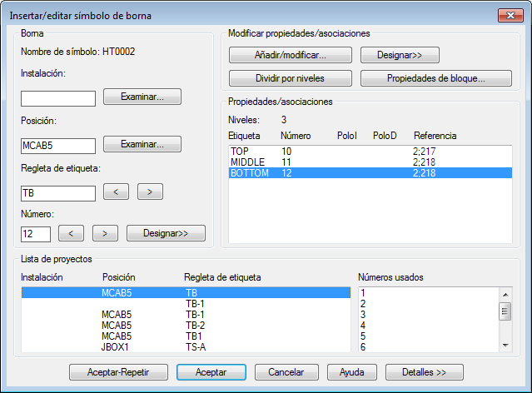Select project row MCAB5 TB-1
532x393 pixels.
(186, 314)
